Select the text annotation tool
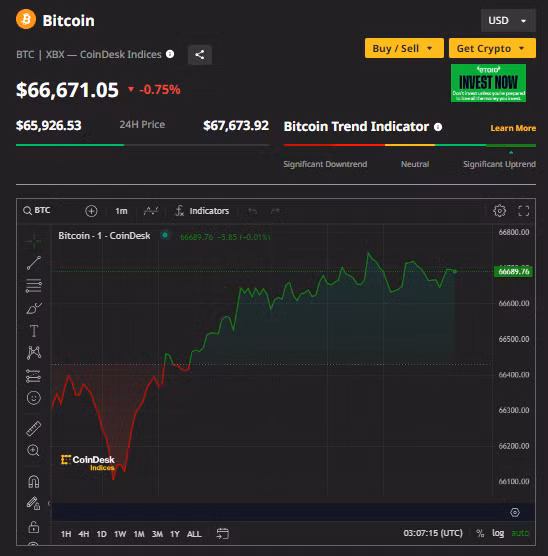This screenshot has height=556, width=548. pos(34,331)
